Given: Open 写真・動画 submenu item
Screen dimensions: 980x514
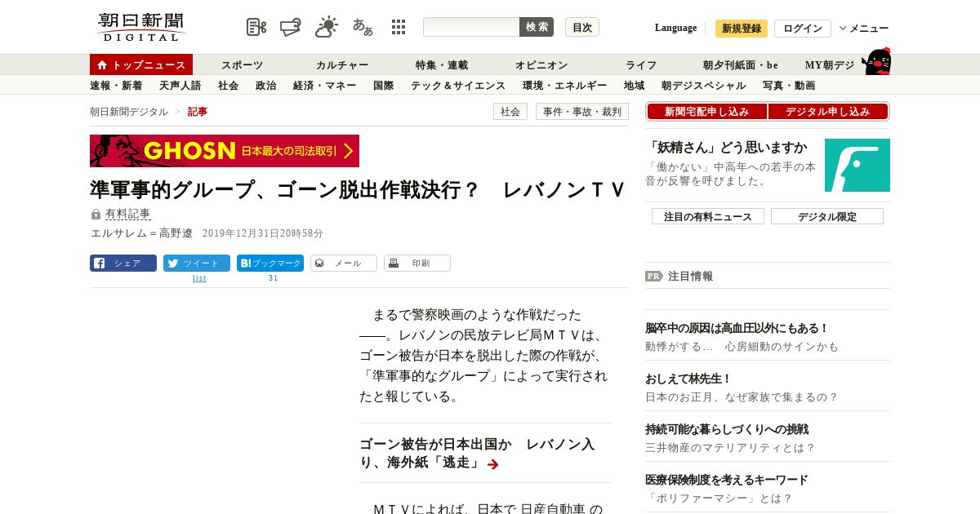Looking at the screenshot, I should click(x=789, y=85).
